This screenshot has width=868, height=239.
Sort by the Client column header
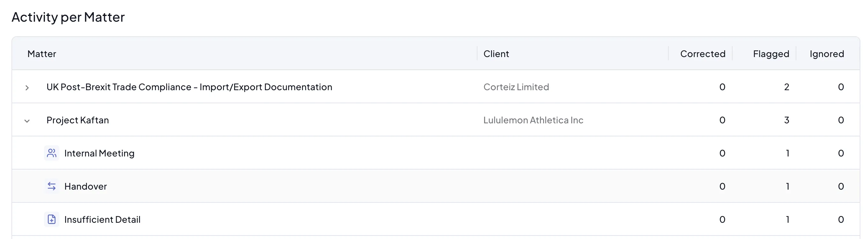click(496, 54)
